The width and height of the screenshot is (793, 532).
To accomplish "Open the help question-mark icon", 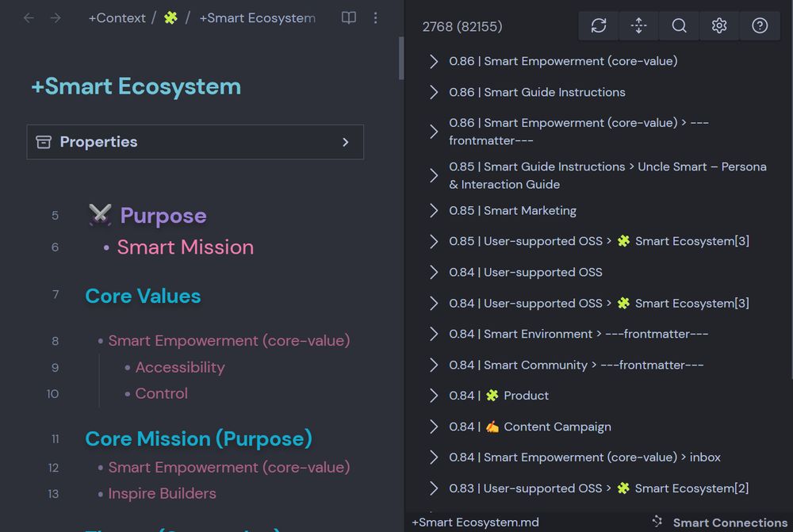I will tap(760, 26).
